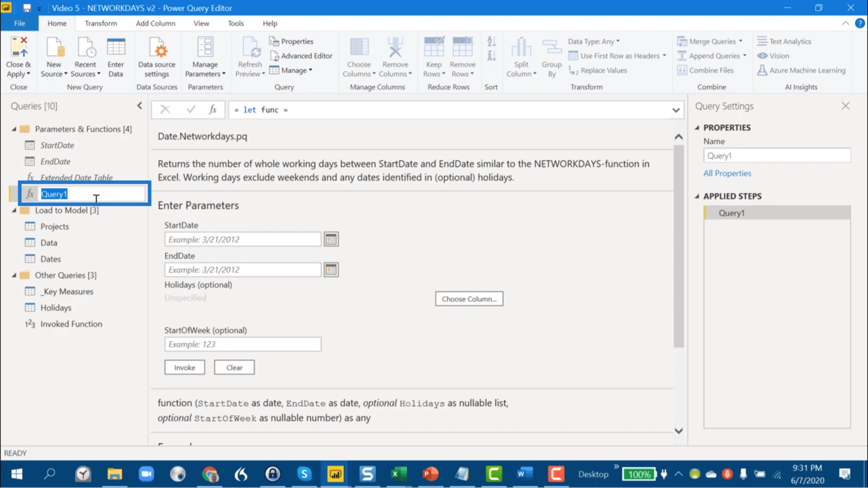
Task: Switch to the View tab
Action: (x=201, y=23)
